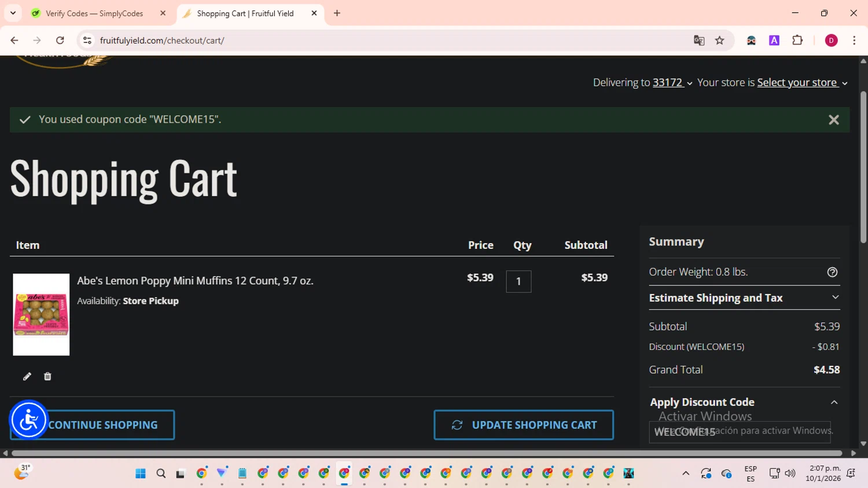
Task: Change delivery ZIP code 33172
Action: 672,83
